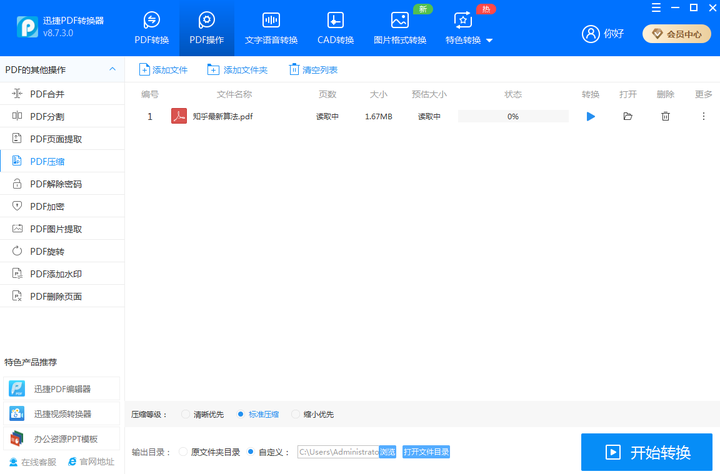Select PDF添加水印 in the sidebar
Viewport: 720px width, 474px height.
(62, 274)
